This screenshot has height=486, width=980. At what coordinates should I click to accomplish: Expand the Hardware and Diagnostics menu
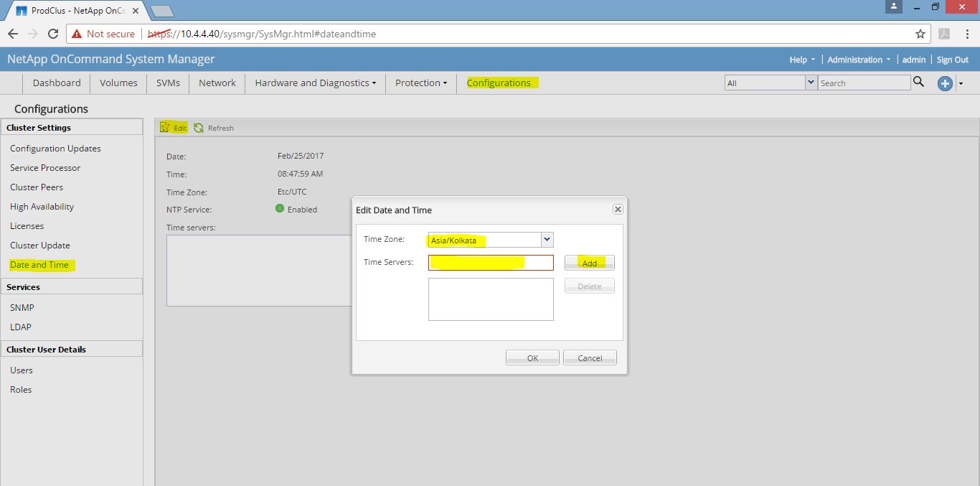(314, 83)
